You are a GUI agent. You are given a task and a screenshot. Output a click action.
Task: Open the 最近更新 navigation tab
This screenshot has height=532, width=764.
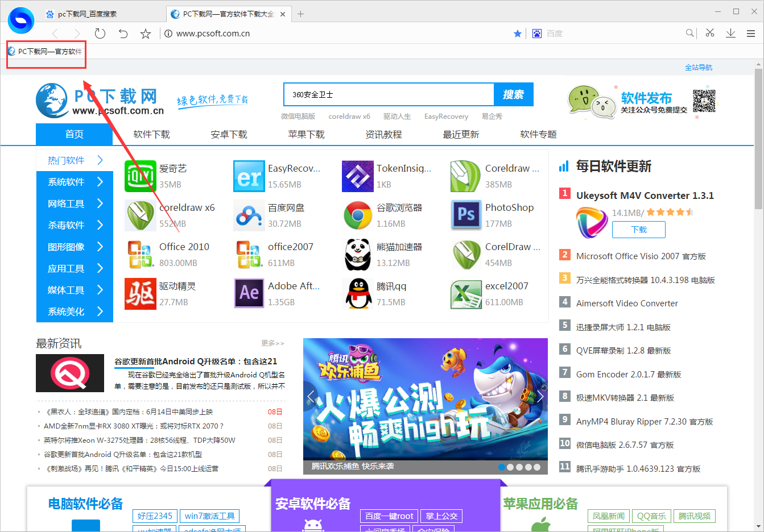point(461,134)
